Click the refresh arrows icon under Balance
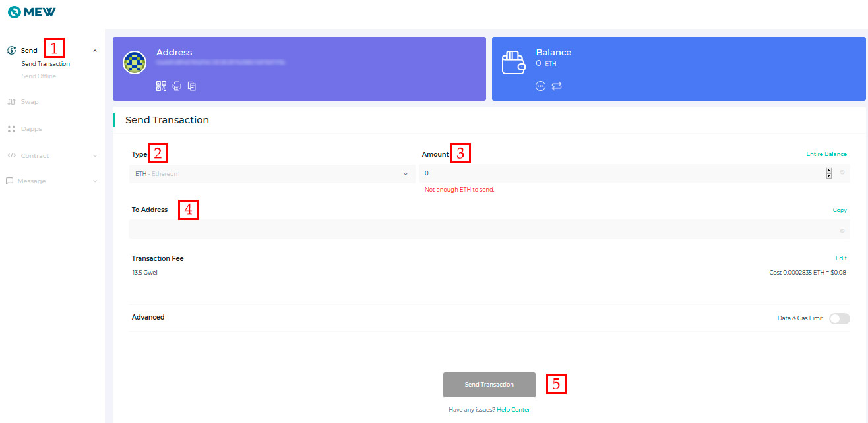The image size is (868, 423). 557,86
